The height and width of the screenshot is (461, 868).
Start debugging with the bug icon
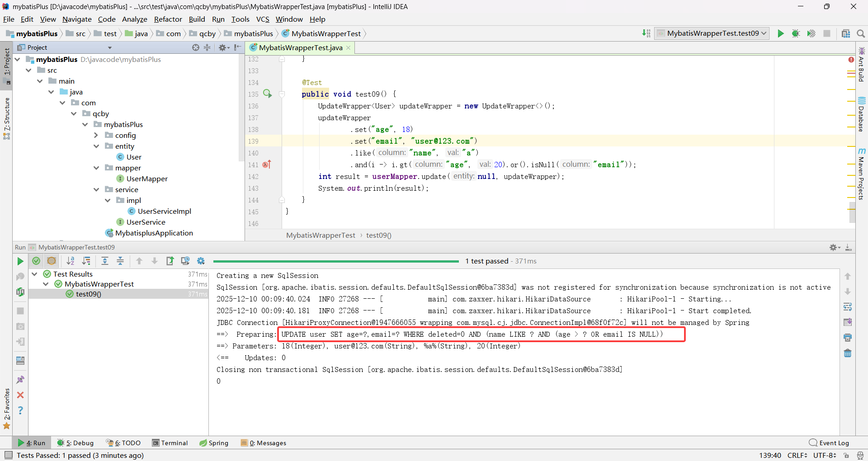796,33
